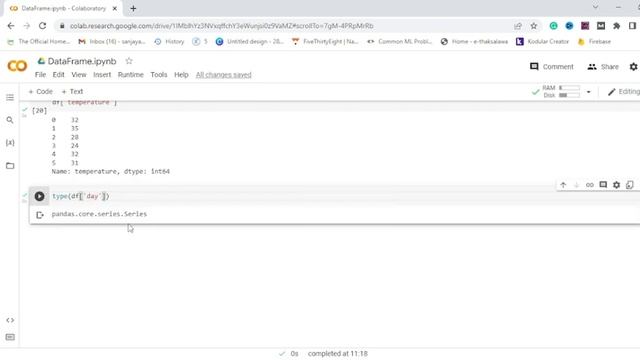
Task: Click the browser Back arrow
Action: tap(11, 26)
